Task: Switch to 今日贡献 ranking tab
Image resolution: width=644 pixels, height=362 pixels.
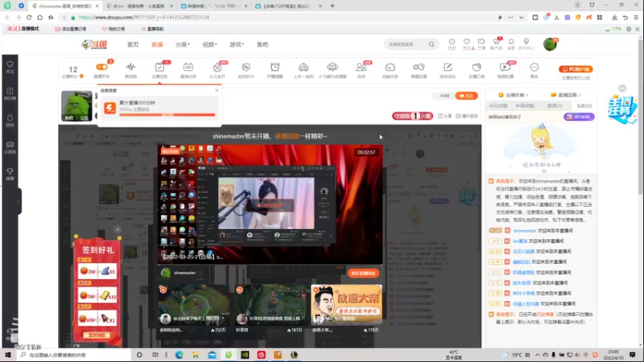Action: [x=498, y=106]
